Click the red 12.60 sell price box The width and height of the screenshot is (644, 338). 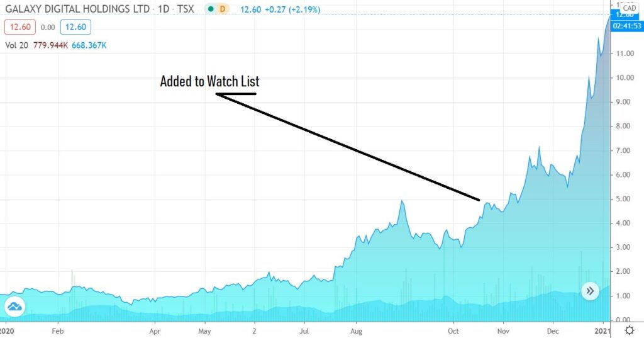[x=20, y=27]
